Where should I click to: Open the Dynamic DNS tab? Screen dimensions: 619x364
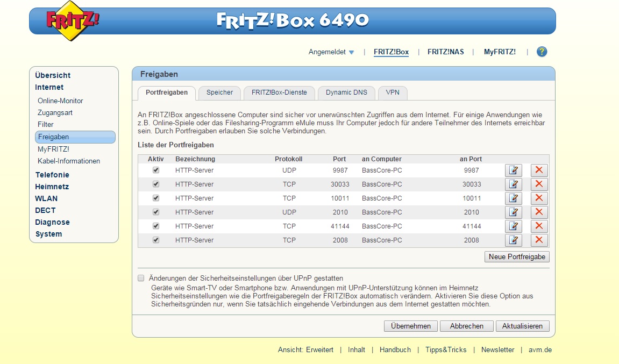[x=346, y=93]
